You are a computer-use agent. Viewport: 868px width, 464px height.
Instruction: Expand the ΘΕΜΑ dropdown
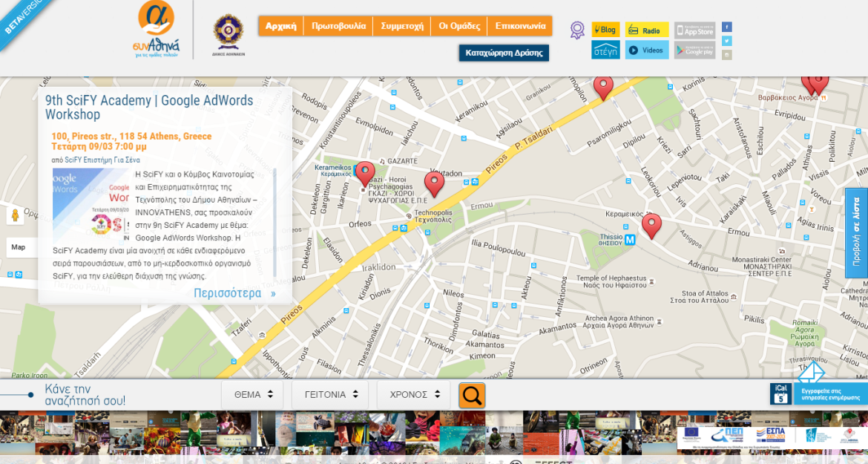click(252, 395)
